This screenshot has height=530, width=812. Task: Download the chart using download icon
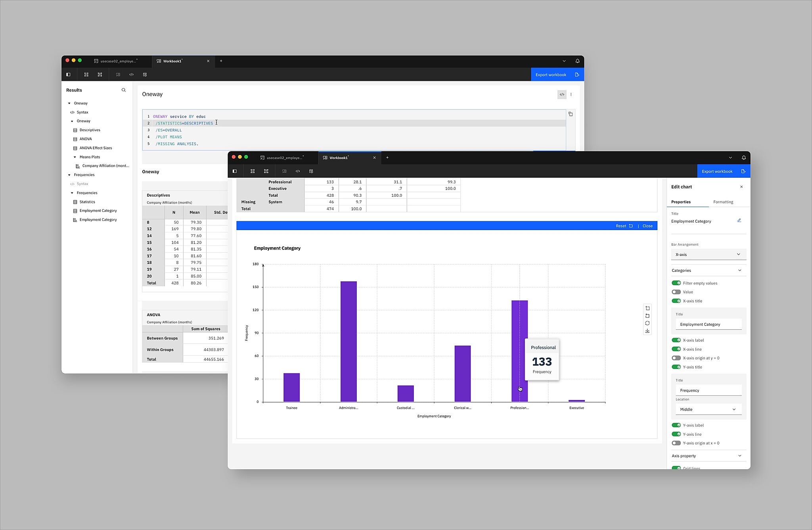click(x=647, y=331)
